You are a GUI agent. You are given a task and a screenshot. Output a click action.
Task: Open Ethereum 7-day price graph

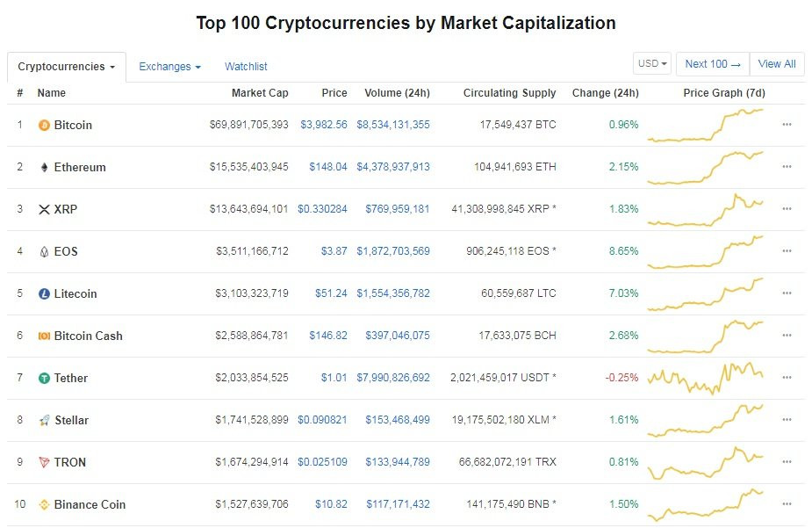click(x=706, y=167)
